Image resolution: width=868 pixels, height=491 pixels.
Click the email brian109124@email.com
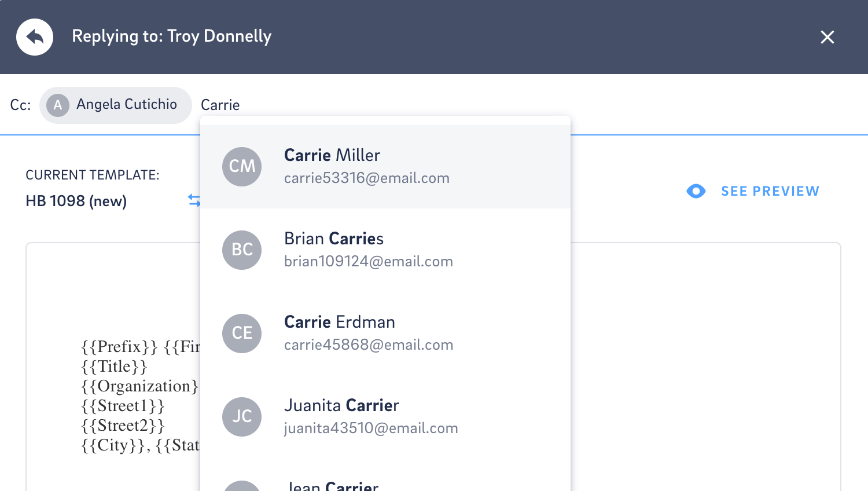click(369, 261)
